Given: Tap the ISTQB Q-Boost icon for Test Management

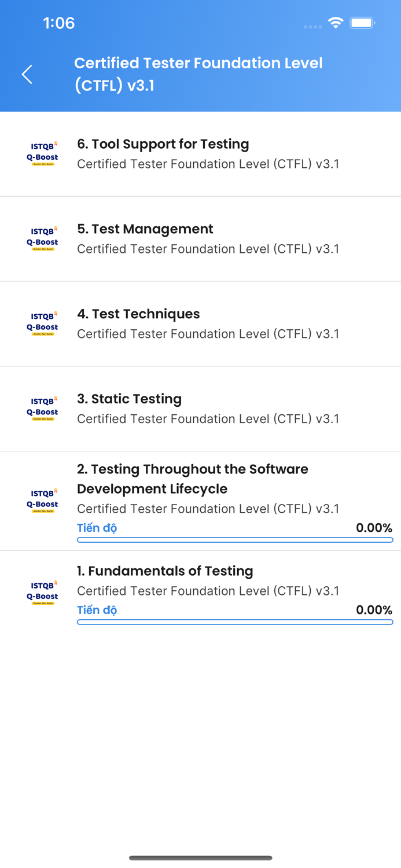Looking at the screenshot, I should click(x=42, y=238).
